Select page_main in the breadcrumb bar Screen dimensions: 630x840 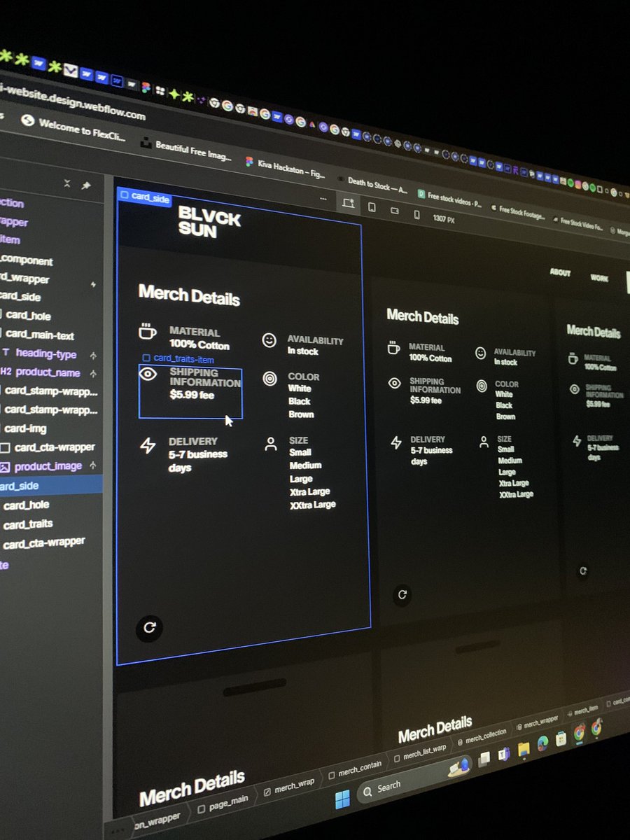point(225,805)
